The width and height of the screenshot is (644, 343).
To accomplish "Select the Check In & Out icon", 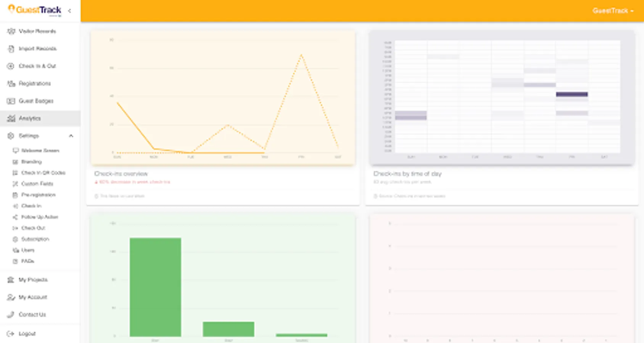I will pyautogui.click(x=11, y=66).
